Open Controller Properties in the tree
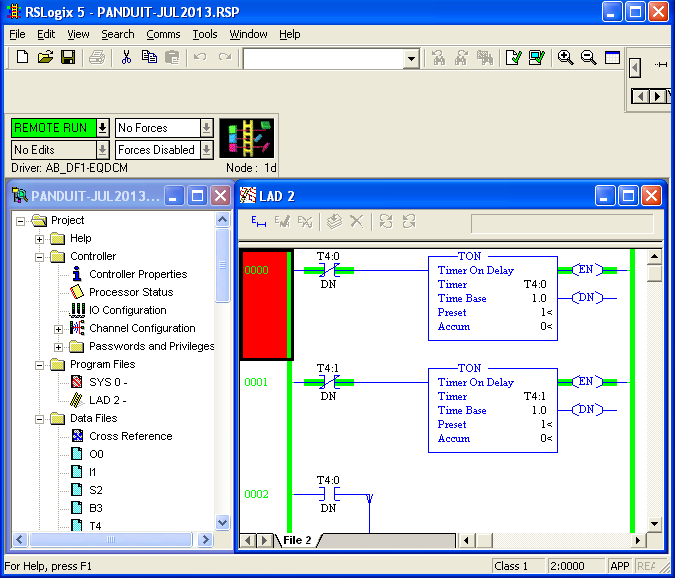 138,274
